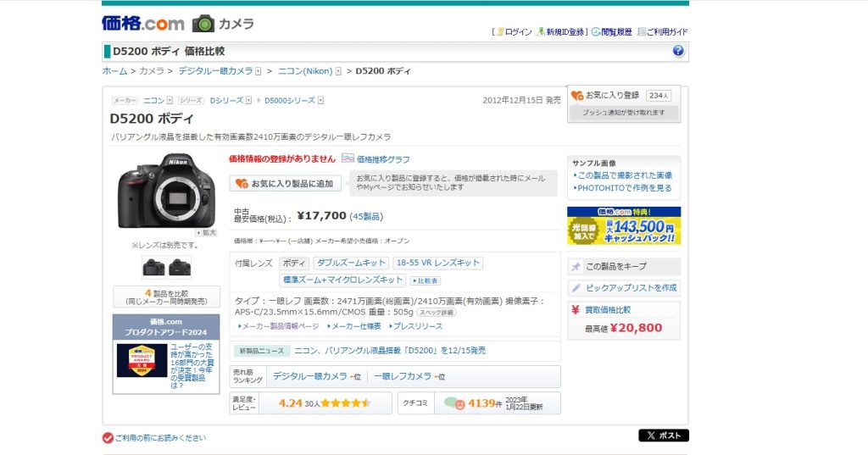This screenshot has width=868, height=455.
Task: Open ご利用の前にお読みください link
Action: click(x=160, y=438)
